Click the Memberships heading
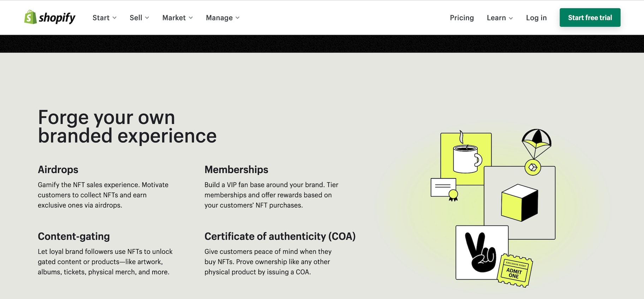Image resolution: width=644 pixels, height=299 pixels. click(x=236, y=170)
